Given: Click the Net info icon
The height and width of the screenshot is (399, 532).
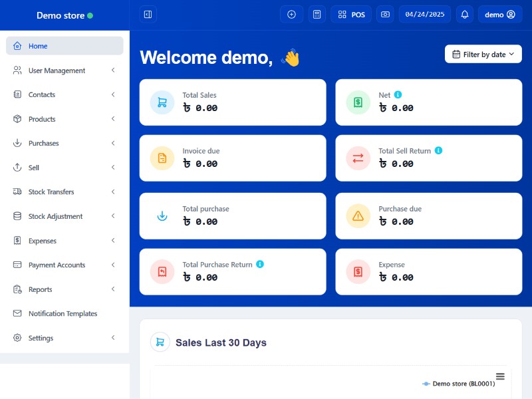Looking at the screenshot, I should coord(398,95).
